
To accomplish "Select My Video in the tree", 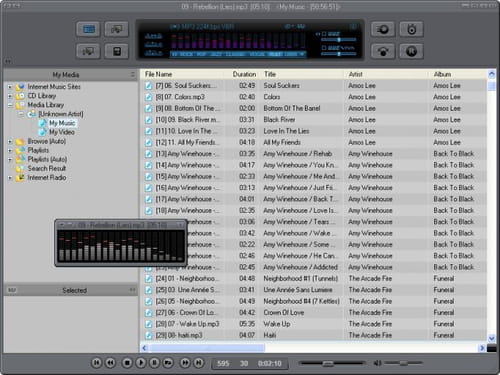I will [x=62, y=132].
